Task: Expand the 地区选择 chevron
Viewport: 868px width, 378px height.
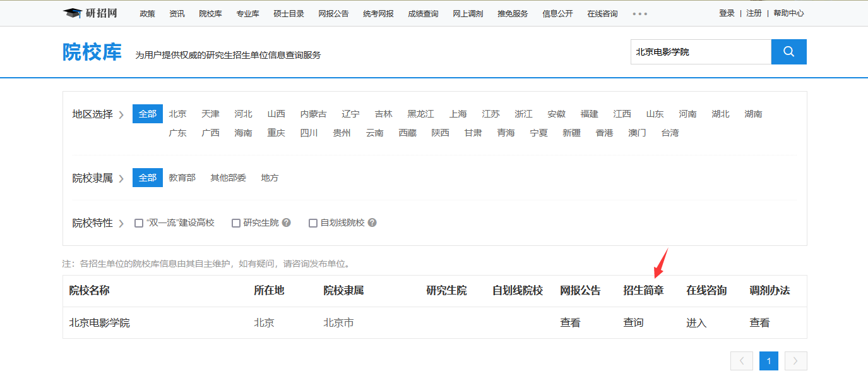Action: pos(121,114)
